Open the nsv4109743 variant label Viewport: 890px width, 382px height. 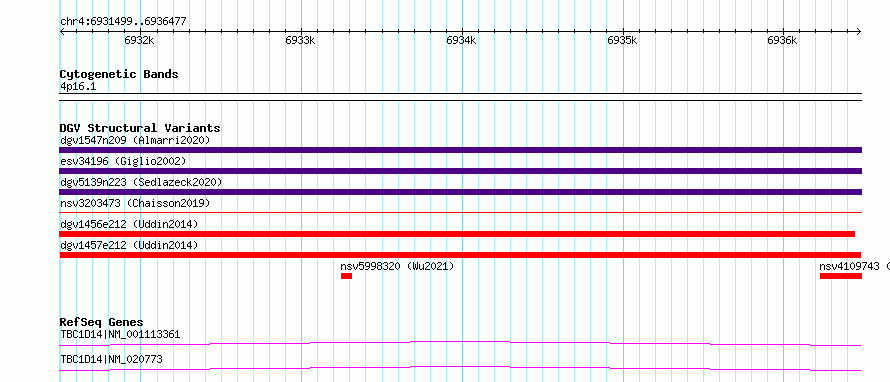point(854,266)
